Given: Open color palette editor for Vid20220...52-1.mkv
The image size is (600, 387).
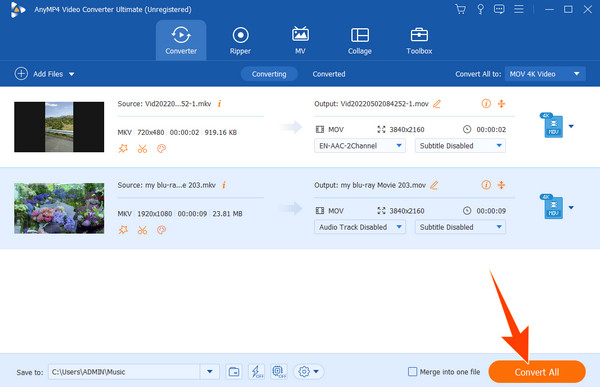Looking at the screenshot, I should 161,149.
